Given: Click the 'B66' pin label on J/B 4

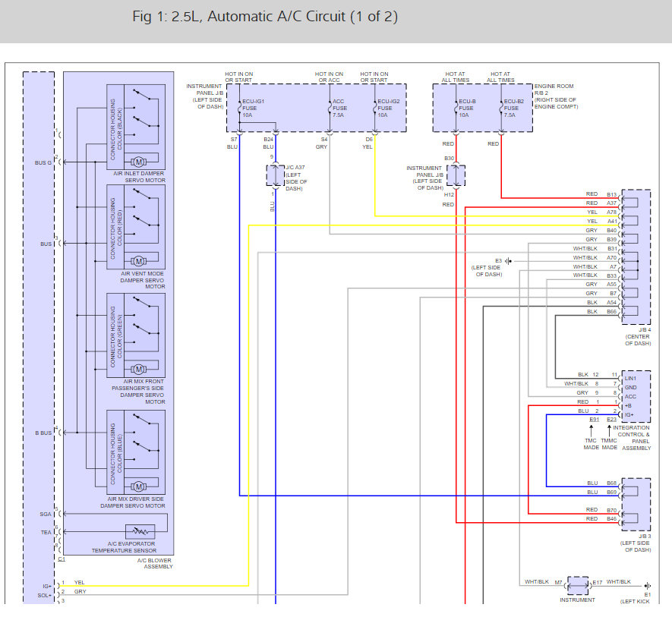Looking at the screenshot, I should 611,311.
